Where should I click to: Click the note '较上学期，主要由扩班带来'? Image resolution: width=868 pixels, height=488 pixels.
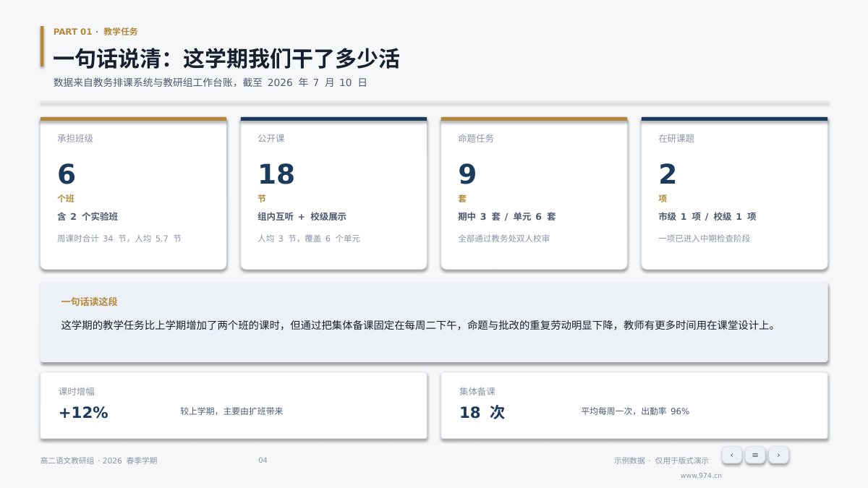[x=232, y=411]
